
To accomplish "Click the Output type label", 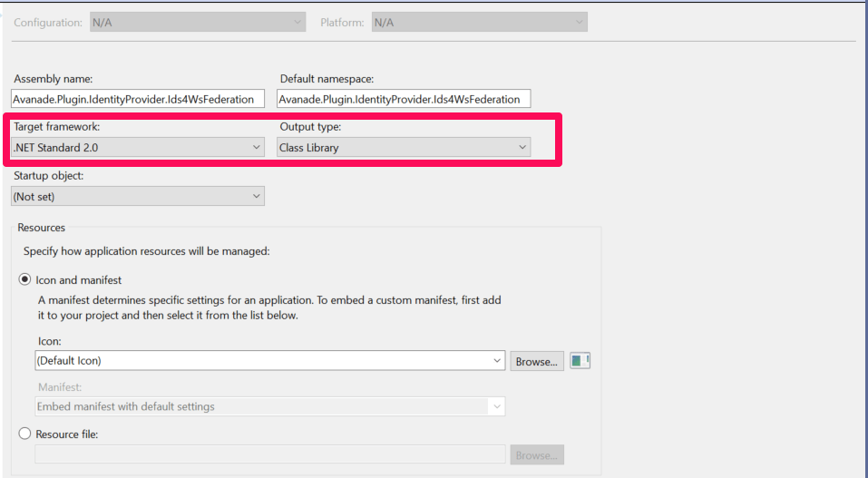I will tap(310, 127).
